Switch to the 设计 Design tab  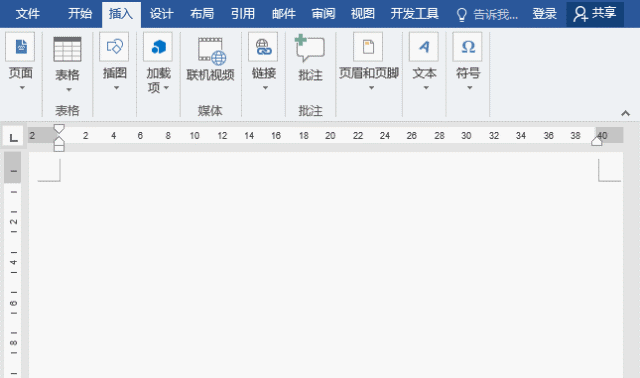click(162, 14)
